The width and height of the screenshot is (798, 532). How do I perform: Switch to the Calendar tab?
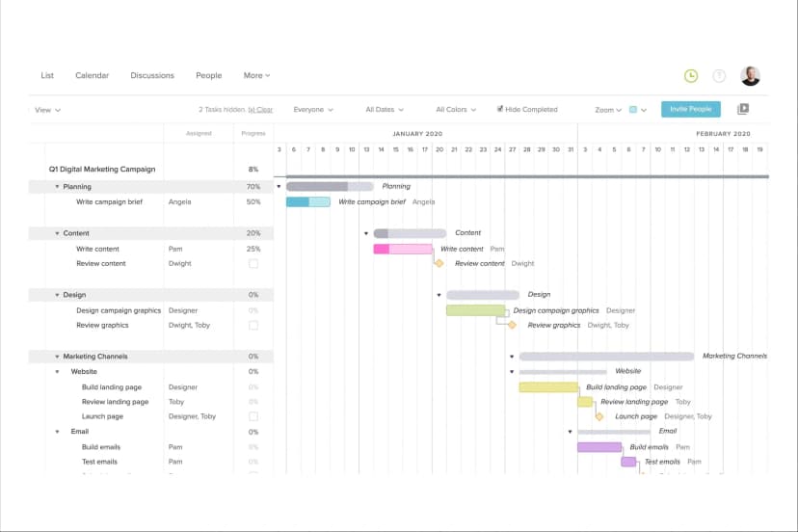point(93,75)
